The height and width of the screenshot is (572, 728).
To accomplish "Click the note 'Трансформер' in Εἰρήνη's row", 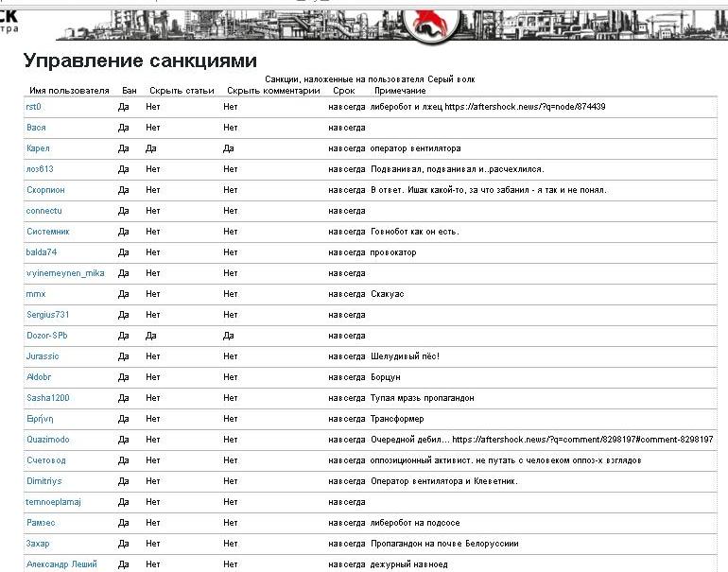I will click(397, 419).
